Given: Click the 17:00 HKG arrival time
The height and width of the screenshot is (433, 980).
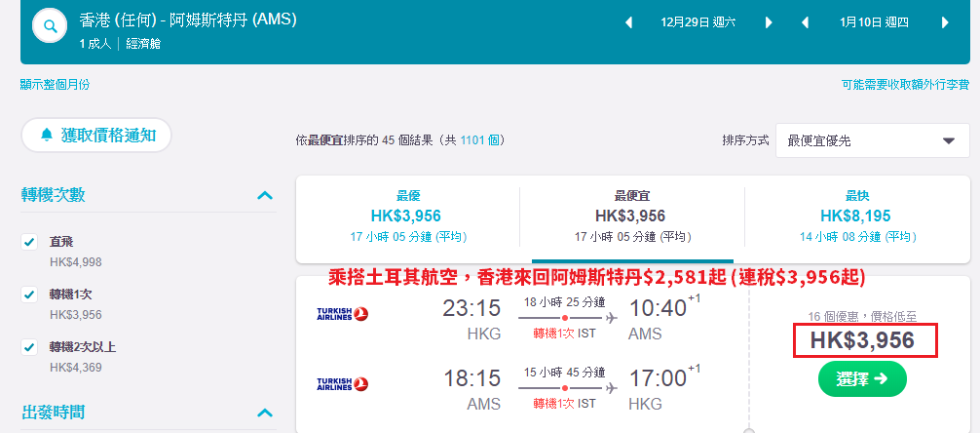Looking at the screenshot, I should click(658, 378).
